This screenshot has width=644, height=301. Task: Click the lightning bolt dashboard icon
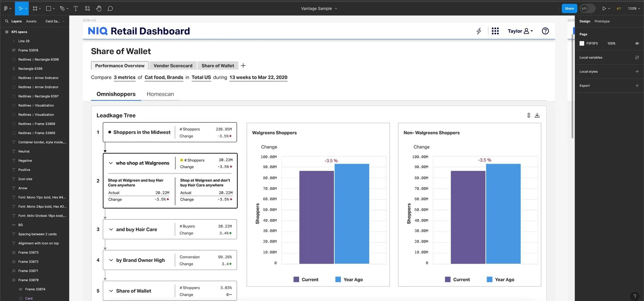coord(479,31)
